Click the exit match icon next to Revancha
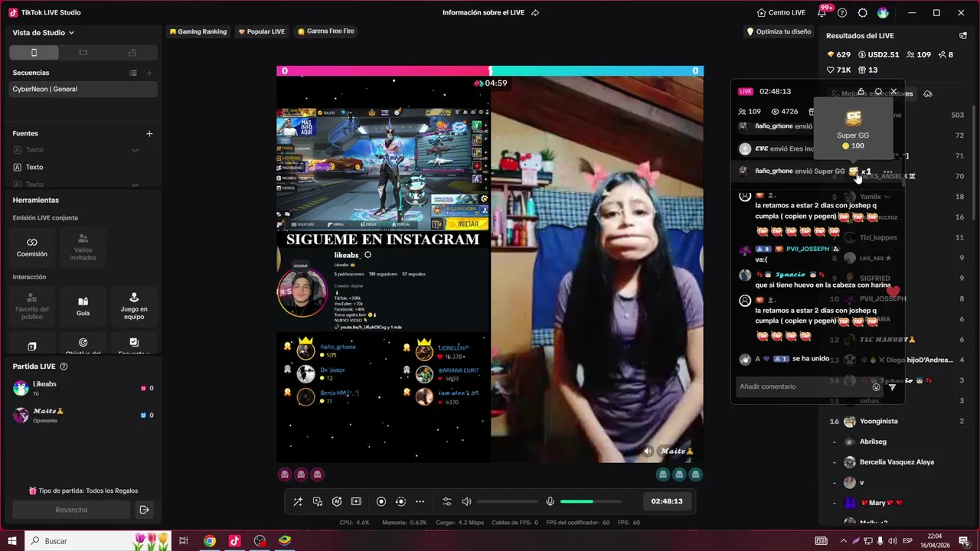 144,510
